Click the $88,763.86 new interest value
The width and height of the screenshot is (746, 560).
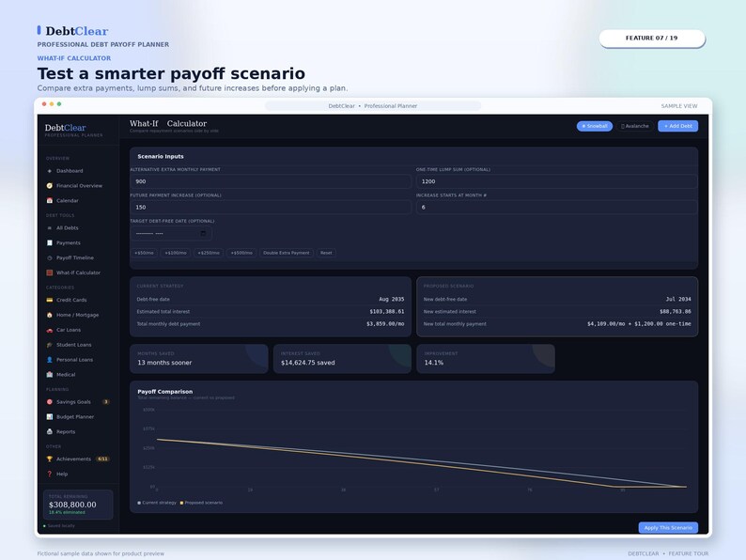click(676, 312)
